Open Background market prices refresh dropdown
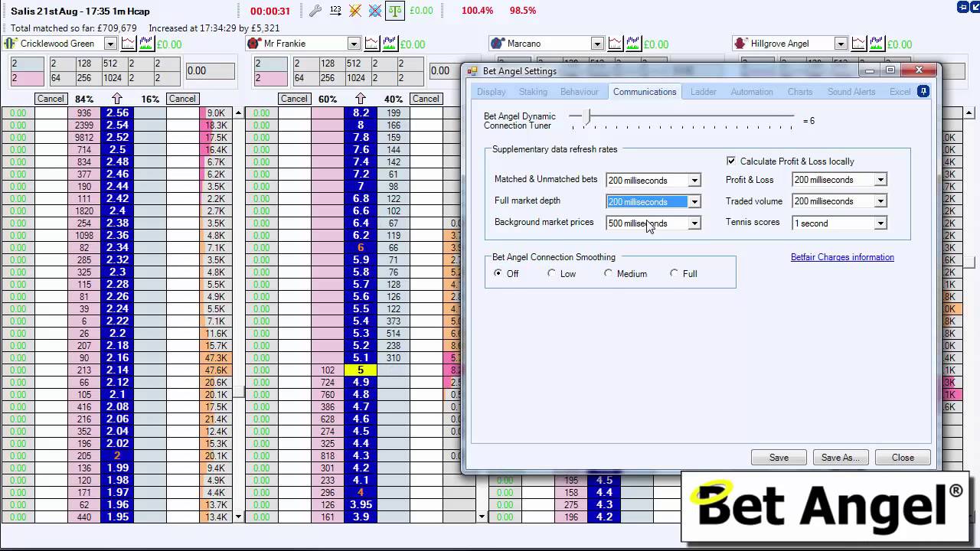980x551 pixels. [x=694, y=223]
